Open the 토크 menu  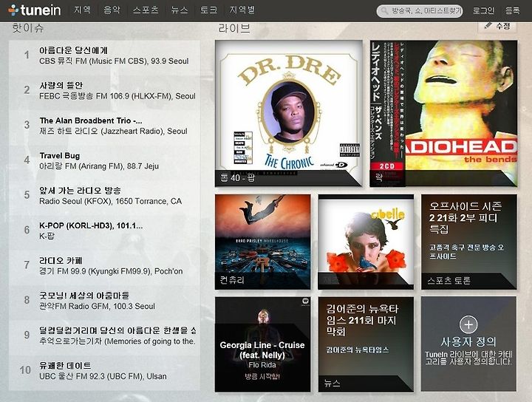pyautogui.click(x=208, y=10)
